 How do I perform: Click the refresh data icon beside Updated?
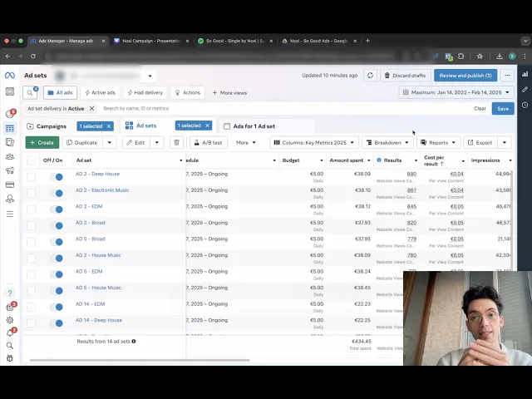[370, 76]
